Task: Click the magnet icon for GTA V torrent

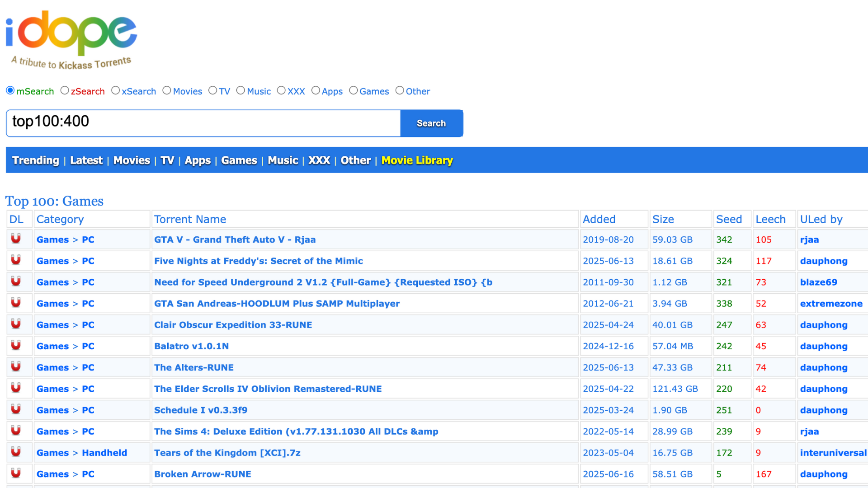Action: click(16, 239)
